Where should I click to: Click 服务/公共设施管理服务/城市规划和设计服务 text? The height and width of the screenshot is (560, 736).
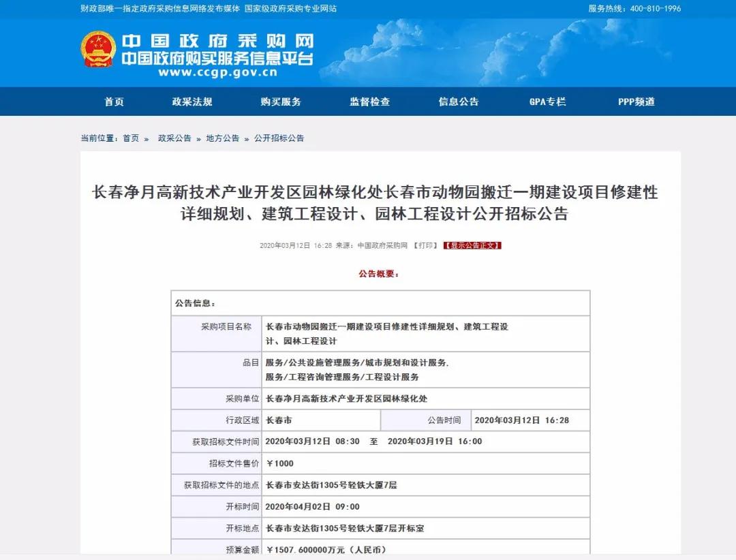point(356,363)
